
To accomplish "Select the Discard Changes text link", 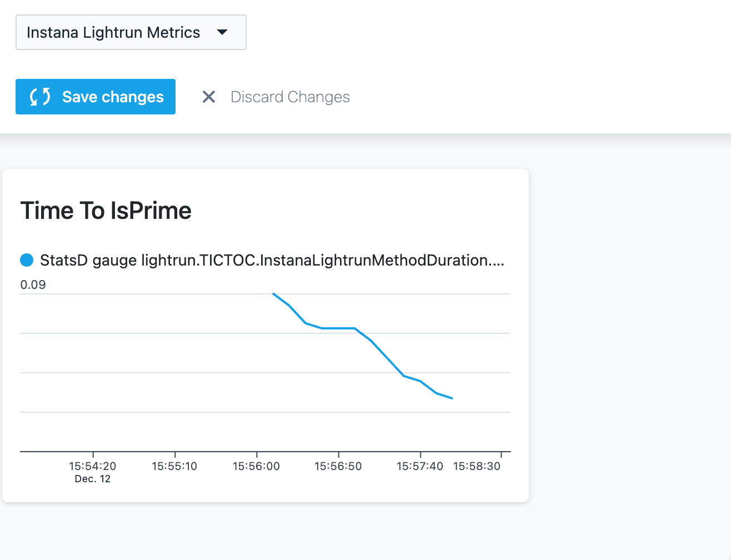I will [x=290, y=97].
